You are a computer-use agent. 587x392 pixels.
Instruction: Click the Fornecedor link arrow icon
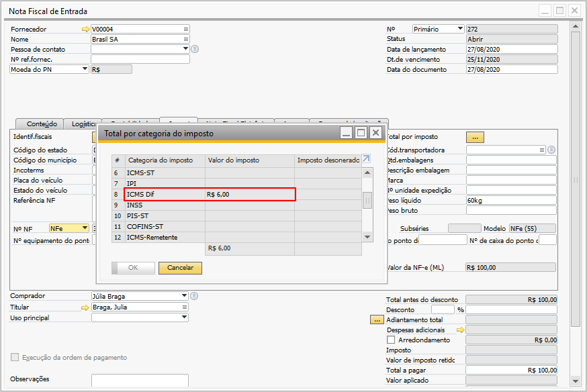pyautogui.click(x=86, y=29)
